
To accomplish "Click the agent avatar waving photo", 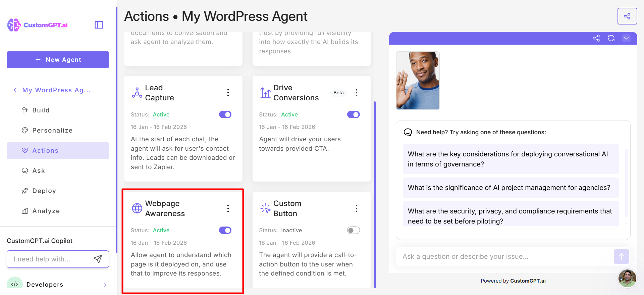I will pyautogui.click(x=418, y=81).
